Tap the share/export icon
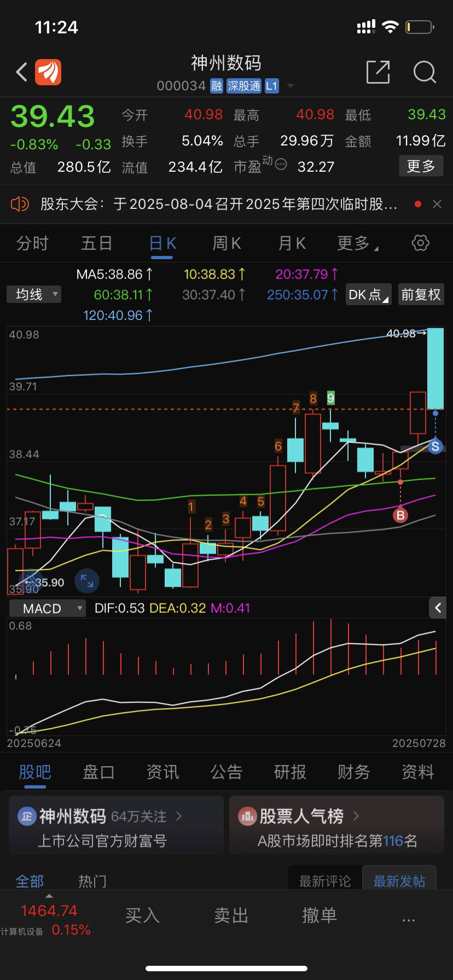This screenshot has width=453, height=980. point(378,72)
